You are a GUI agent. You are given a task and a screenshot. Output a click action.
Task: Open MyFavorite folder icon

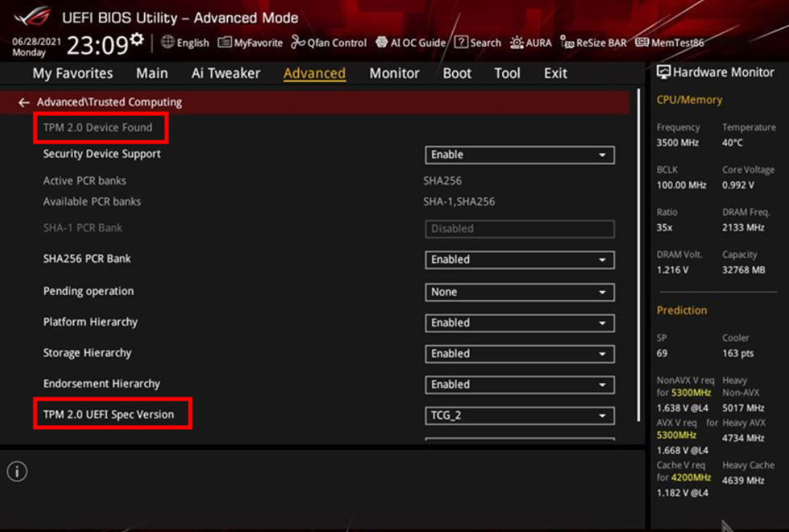click(x=224, y=42)
